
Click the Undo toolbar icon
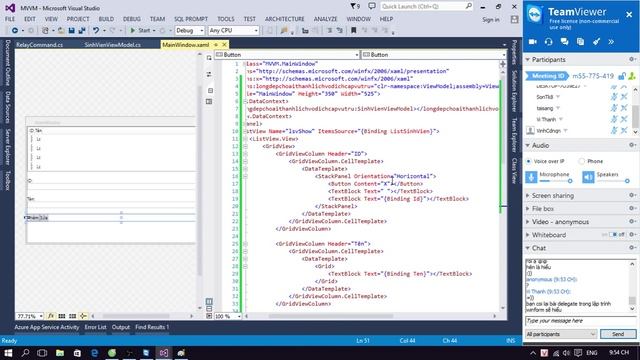coord(96,31)
